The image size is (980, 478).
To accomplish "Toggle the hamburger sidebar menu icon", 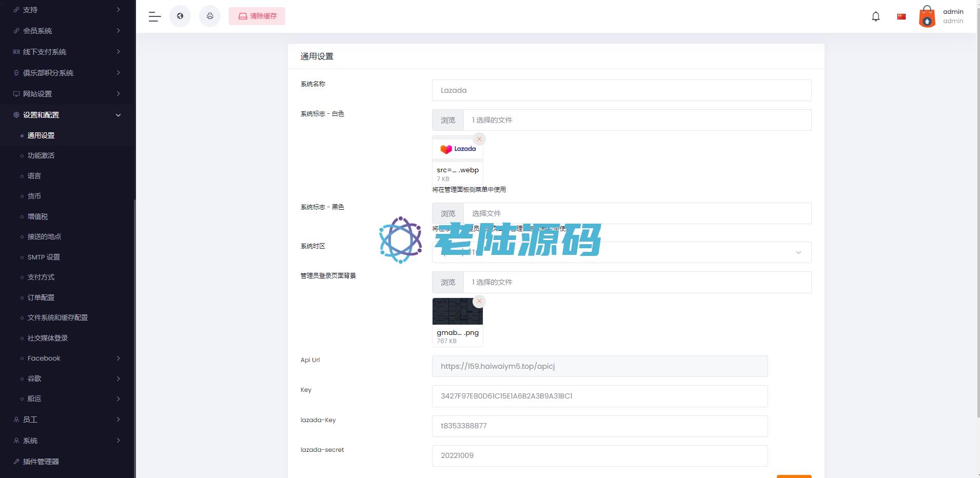I will (x=154, y=16).
